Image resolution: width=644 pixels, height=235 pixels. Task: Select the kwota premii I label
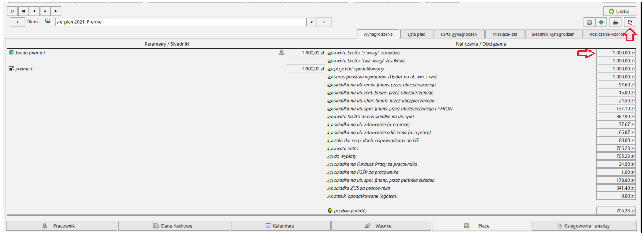(30, 53)
